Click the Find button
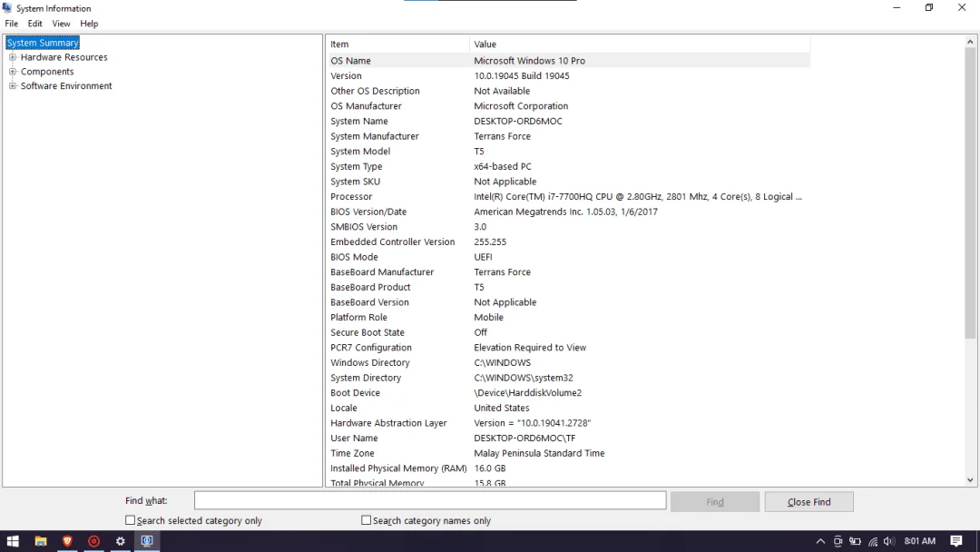The height and width of the screenshot is (552, 980). pyautogui.click(x=715, y=502)
